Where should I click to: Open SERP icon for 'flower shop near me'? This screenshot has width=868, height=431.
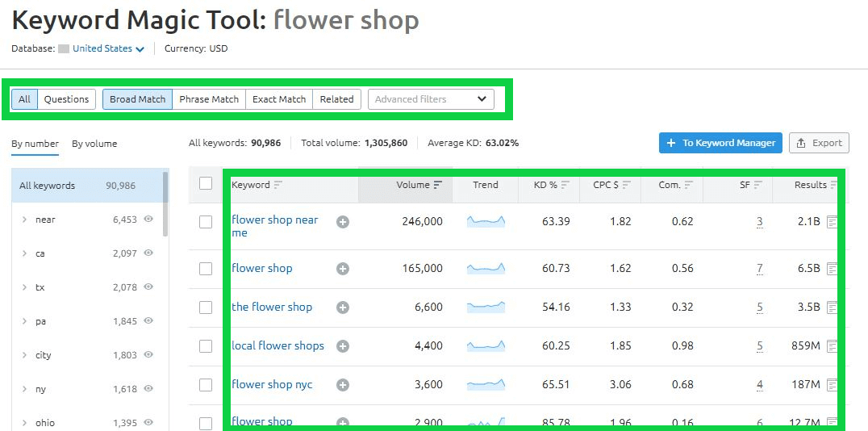[832, 222]
